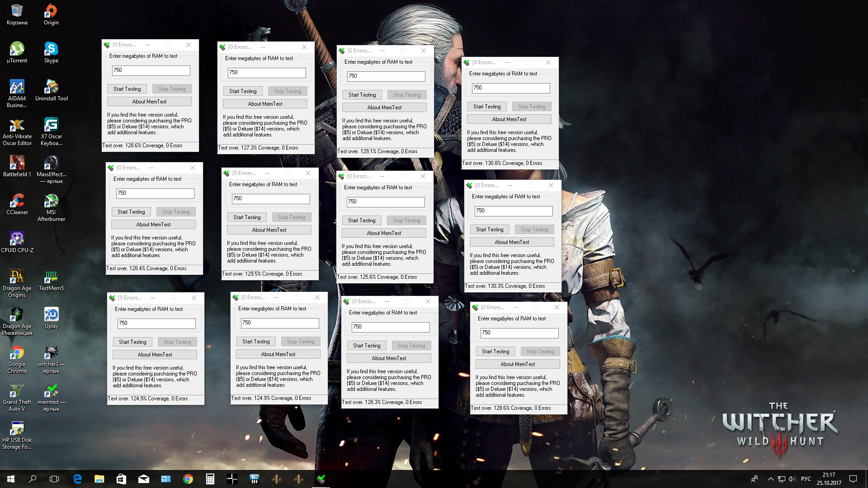Expand the hidden system tray icons chevron

point(770,479)
